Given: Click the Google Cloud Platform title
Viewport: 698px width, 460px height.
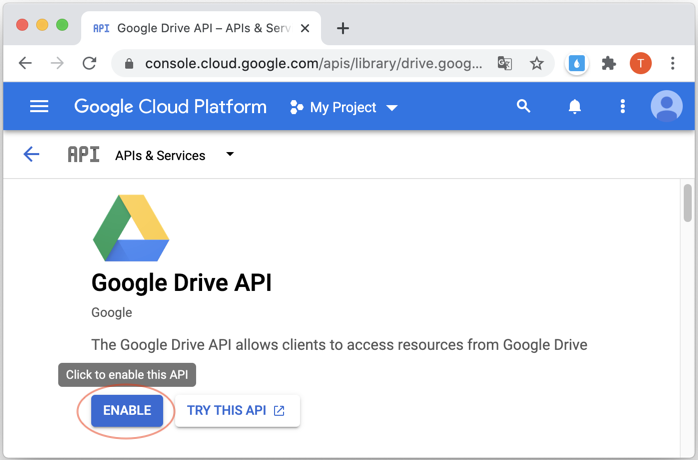Looking at the screenshot, I should [170, 107].
